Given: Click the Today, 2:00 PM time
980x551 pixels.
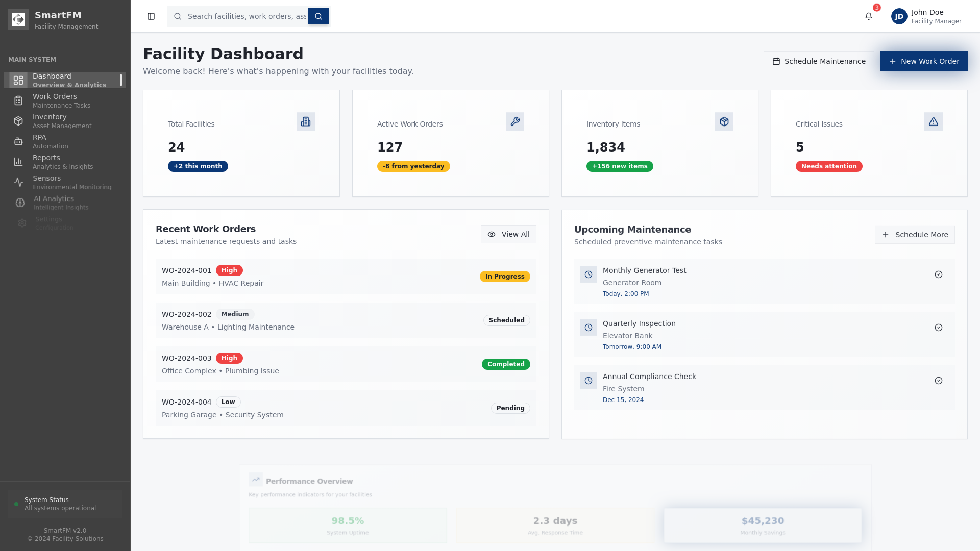Looking at the screenshot, I should click(626, 294).
